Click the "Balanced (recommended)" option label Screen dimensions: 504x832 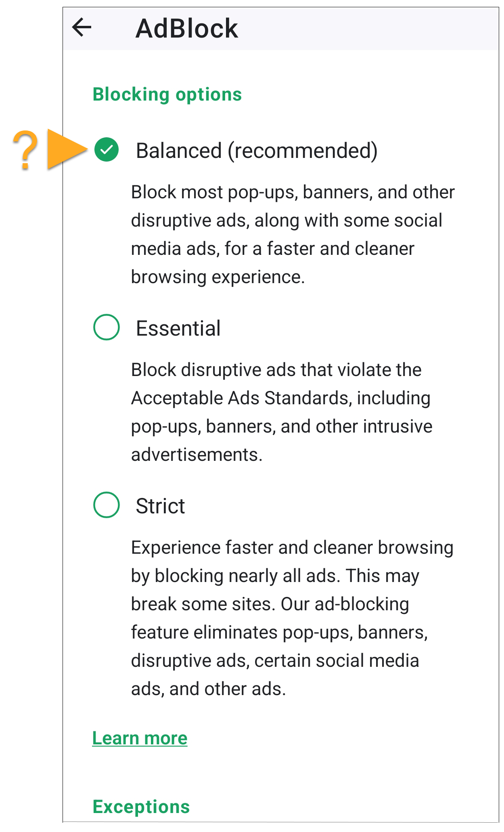tap(257, 151)
